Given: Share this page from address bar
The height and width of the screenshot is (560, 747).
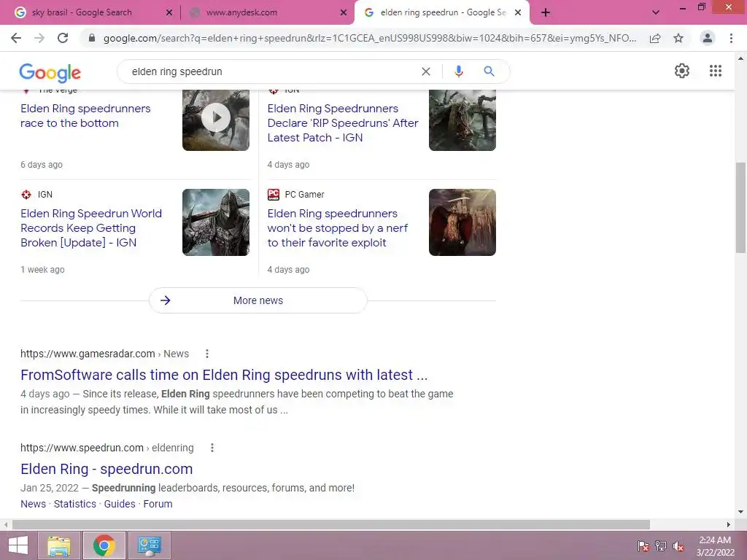Looking at the screenshot, I should (655, 38).
